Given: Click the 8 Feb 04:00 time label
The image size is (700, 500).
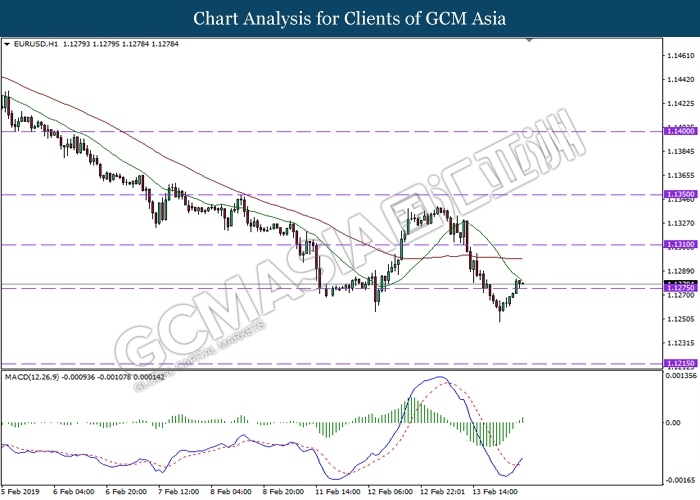Looking at the screenshot, I should pyautogui.click(x=231, y=492).
